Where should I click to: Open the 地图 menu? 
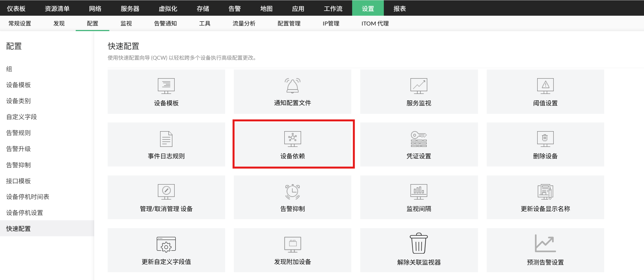tap(266, 8)
